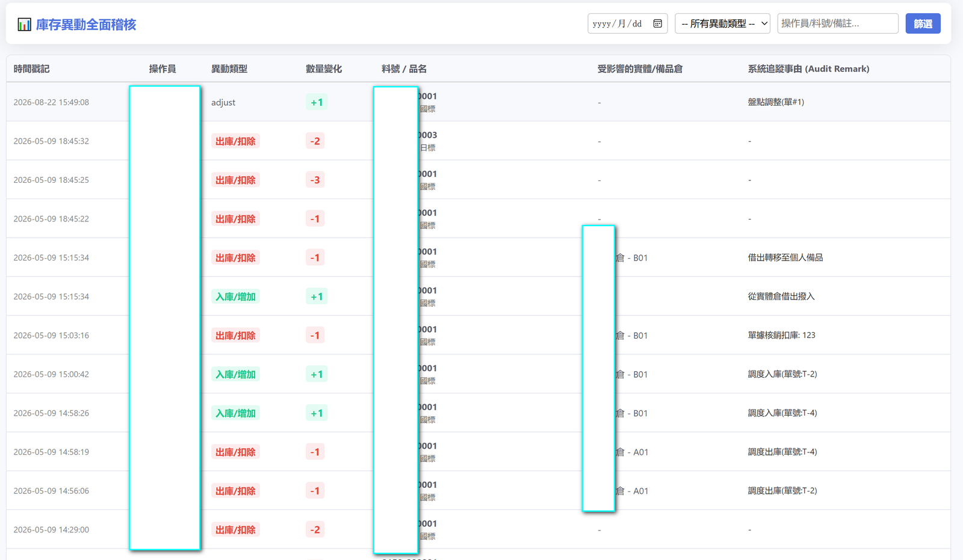963x560 pixels.
Task: Click 出庫/扣除 badge in the 18:45:32 row
Action: [235, 141]
